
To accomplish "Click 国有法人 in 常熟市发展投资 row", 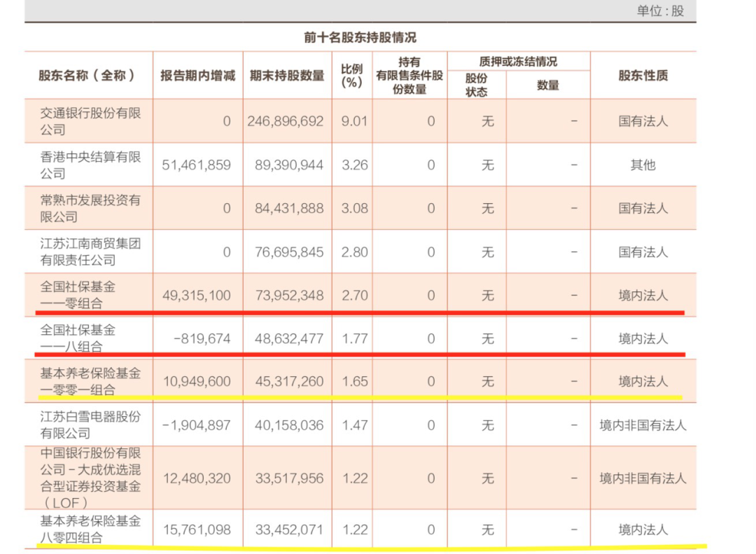I will pos(643,209).
